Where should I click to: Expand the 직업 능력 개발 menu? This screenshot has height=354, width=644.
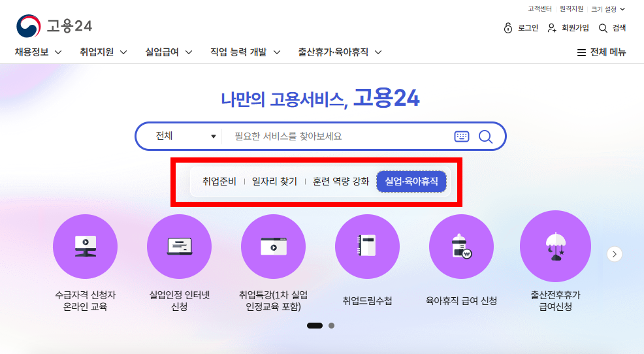[x=245, y=52]
